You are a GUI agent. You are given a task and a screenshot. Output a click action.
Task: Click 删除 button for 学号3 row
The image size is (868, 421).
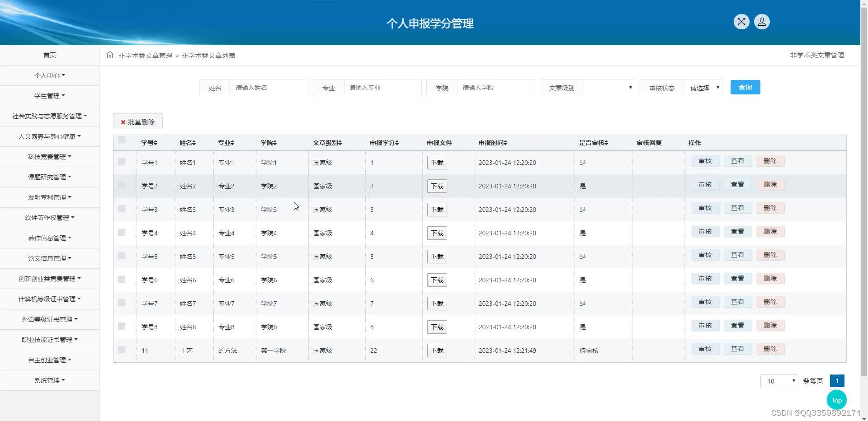[x=770, y=208]
